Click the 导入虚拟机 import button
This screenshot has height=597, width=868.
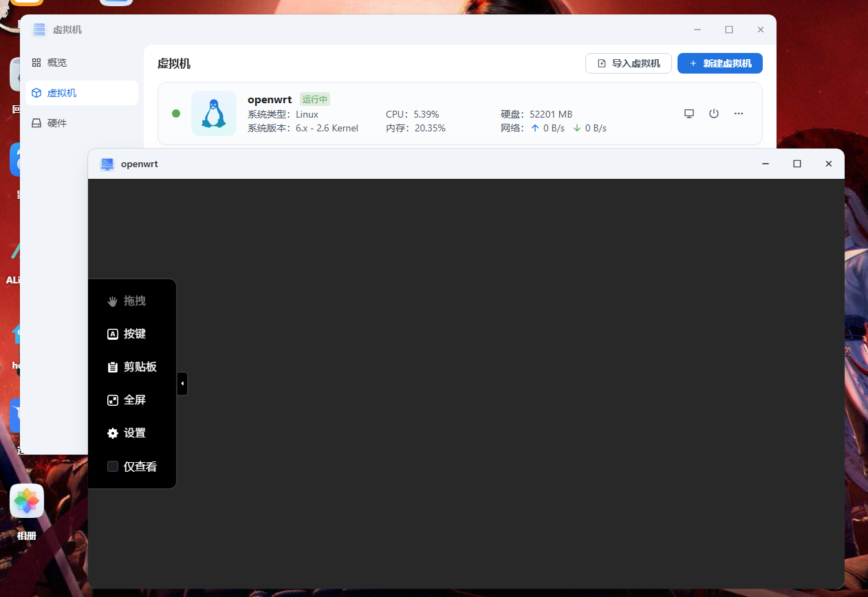point(629,63)
